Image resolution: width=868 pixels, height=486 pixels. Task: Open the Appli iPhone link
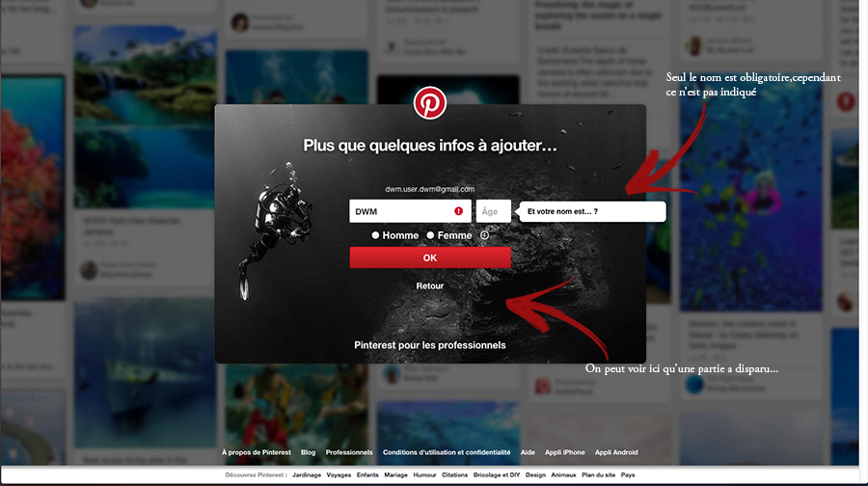pyautogui.click(x=564, y=452)
